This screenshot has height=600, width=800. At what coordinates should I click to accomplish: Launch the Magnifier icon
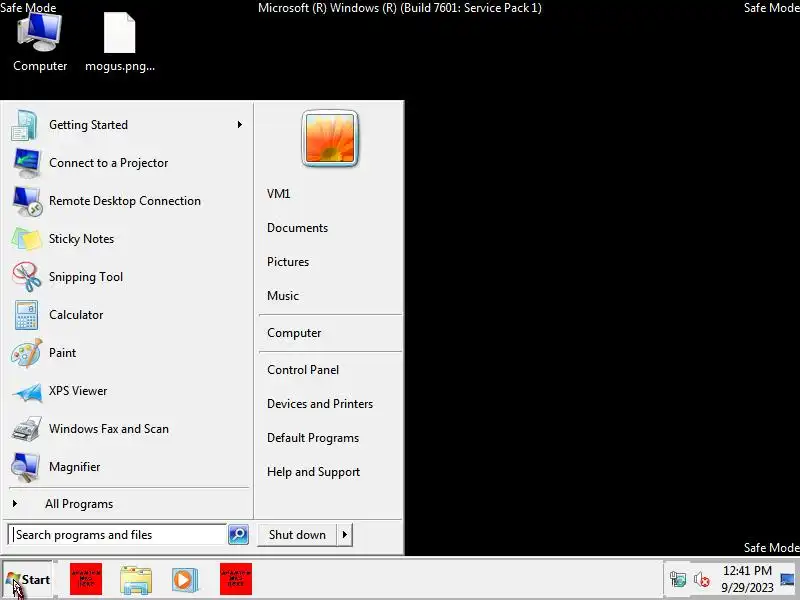(26, 467)
